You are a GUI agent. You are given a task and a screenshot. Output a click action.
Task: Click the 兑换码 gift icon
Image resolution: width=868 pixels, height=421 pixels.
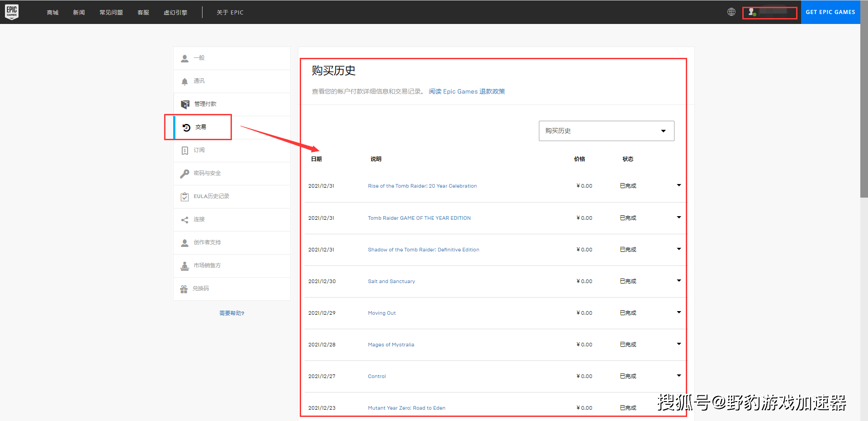pyautogui.click(x=184, y=289)
